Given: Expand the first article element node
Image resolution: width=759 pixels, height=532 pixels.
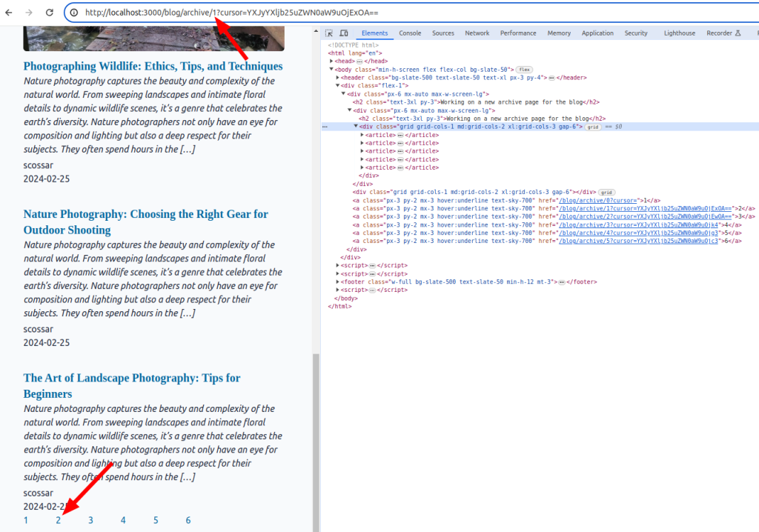Looking at the screenshot, I should click(x=362, y=135).
